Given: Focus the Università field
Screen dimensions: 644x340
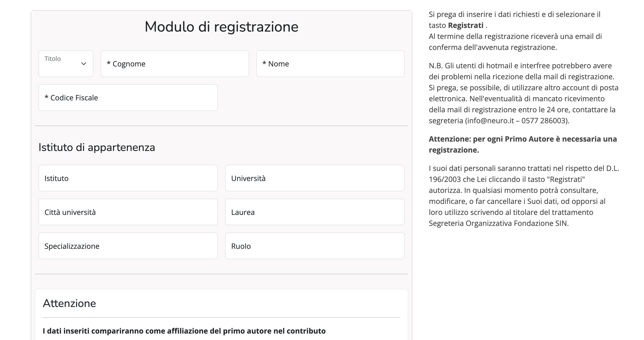Looking at the screenshot, I should (x=314, y=178).
